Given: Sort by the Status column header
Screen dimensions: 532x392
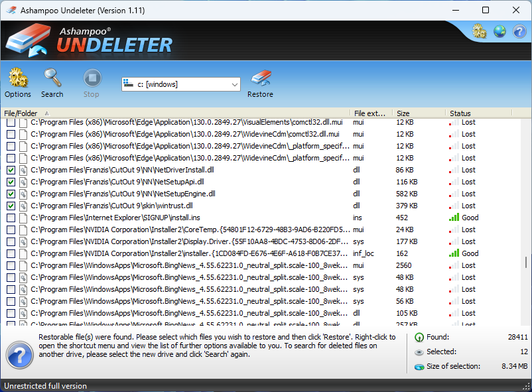Looking at the screenshot, I should pos(478,113).
